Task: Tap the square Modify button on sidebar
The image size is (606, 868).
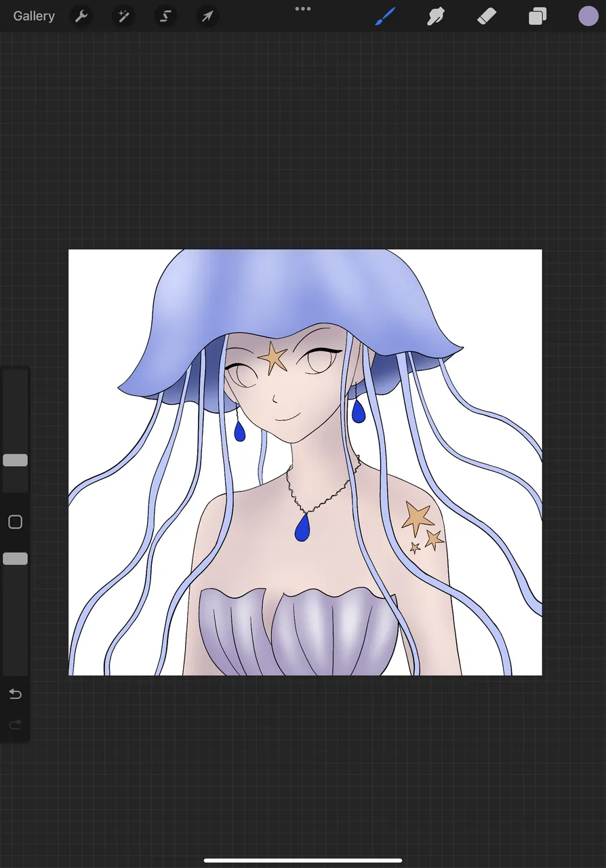Action: tap(15, 522)
